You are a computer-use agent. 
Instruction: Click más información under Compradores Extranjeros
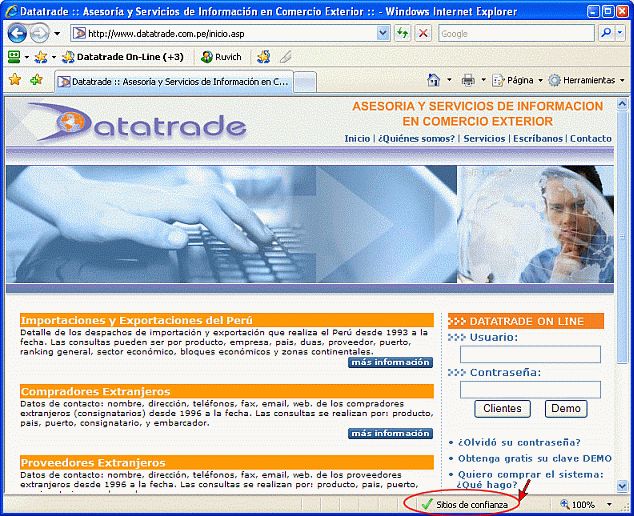click(390, 434)
